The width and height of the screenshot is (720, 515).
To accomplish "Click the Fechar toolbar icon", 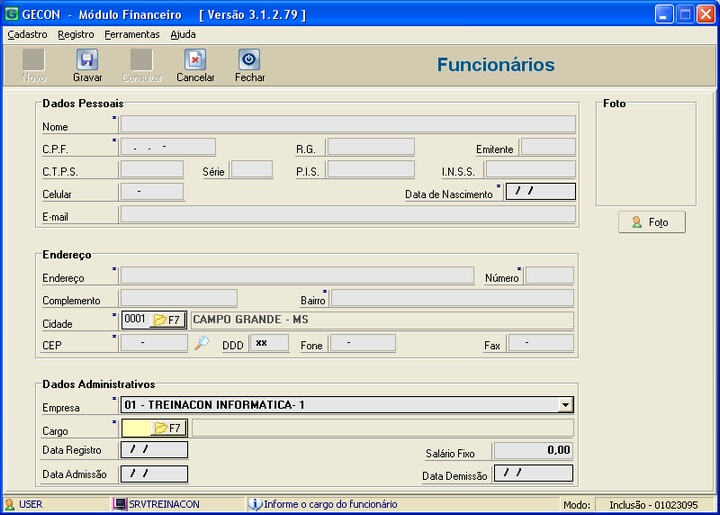I will (x=249, y=60).
